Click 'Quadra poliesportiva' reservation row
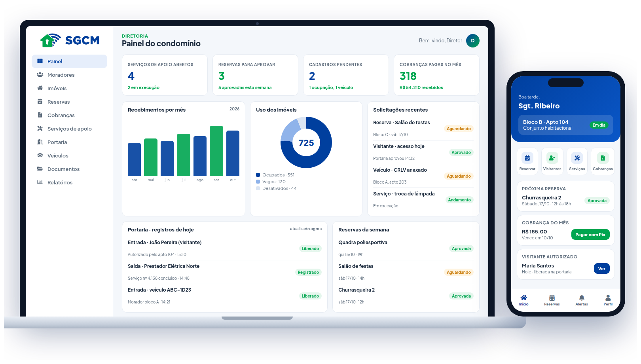 (x=406, y=248)
